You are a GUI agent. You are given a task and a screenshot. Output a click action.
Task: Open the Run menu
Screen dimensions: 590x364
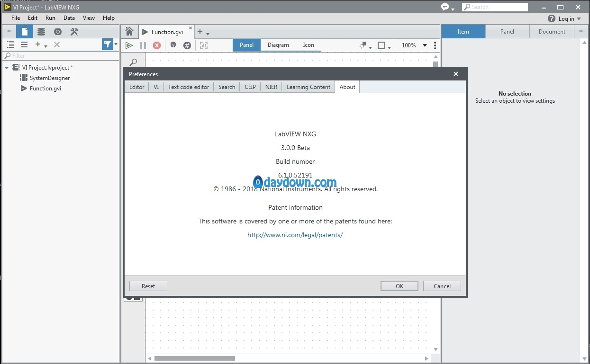(x=50, y=18)
